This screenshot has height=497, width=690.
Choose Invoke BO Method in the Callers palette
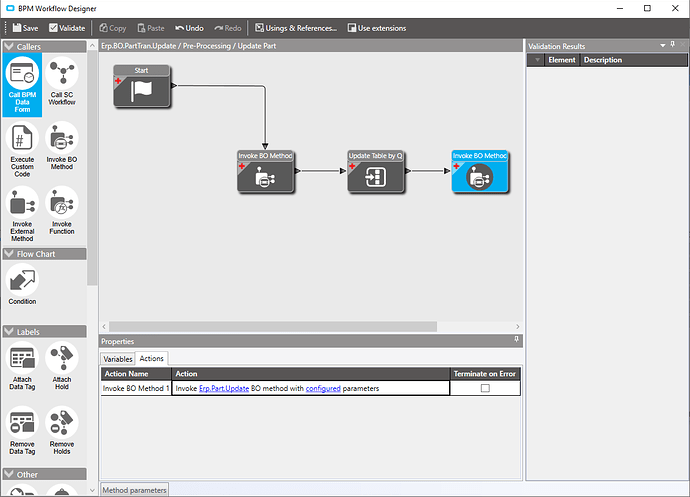(62, 146)
